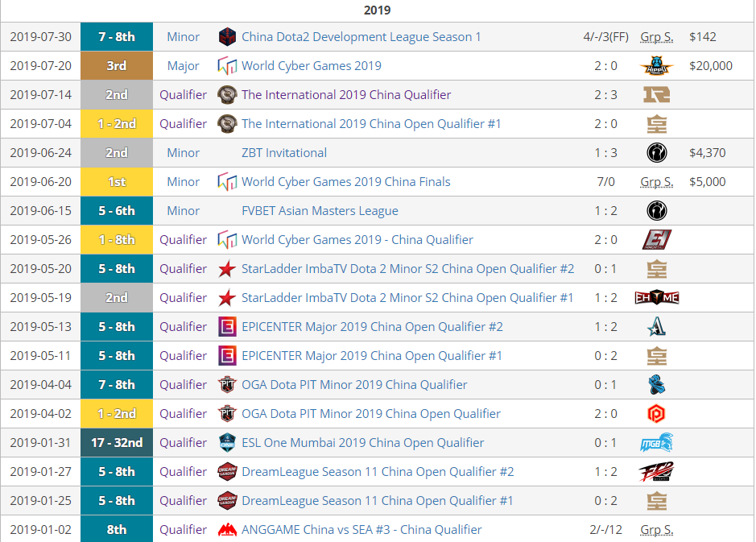Viewport: 756px width, 542px height.
Task: Open the World Cyber Games 2019 link
Action: coord(311,66)
